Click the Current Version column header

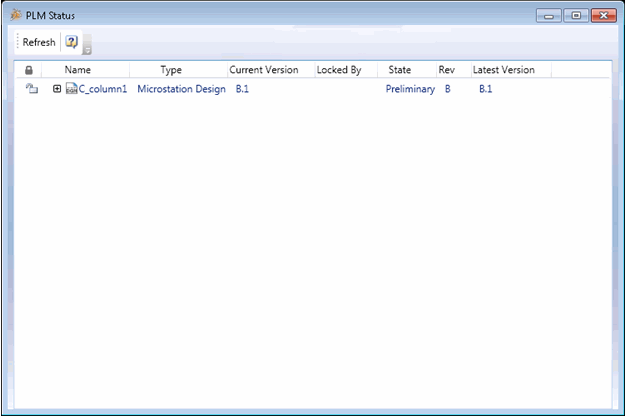tap(264, 70)
